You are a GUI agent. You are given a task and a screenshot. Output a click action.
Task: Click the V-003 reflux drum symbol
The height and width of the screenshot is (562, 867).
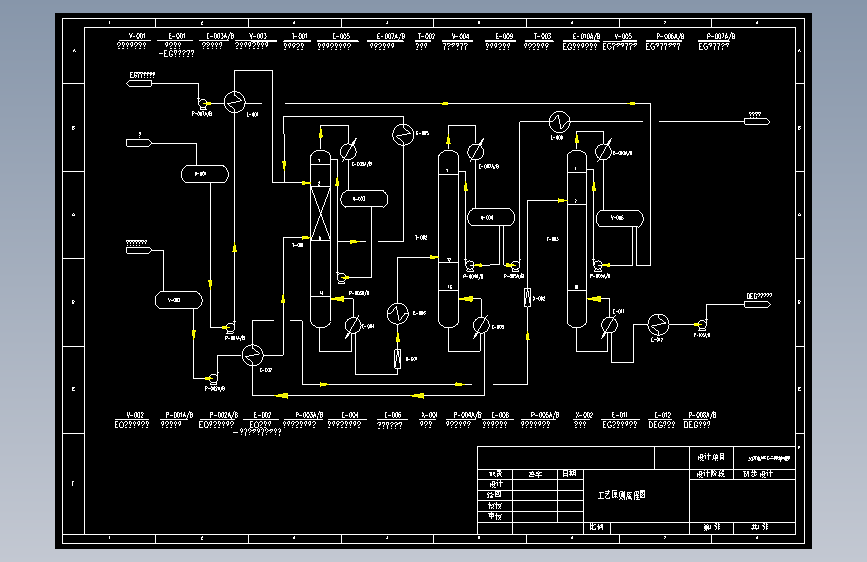point(364,199)
